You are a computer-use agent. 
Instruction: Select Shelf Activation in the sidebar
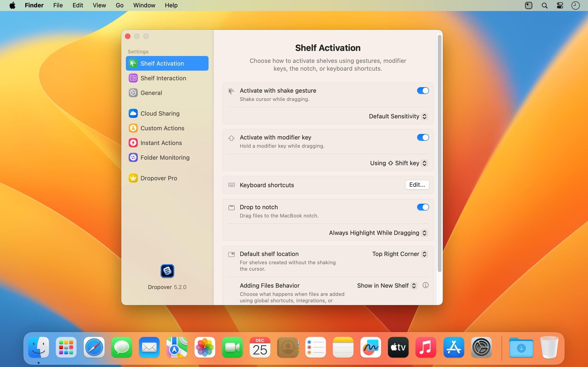point(167,63)
